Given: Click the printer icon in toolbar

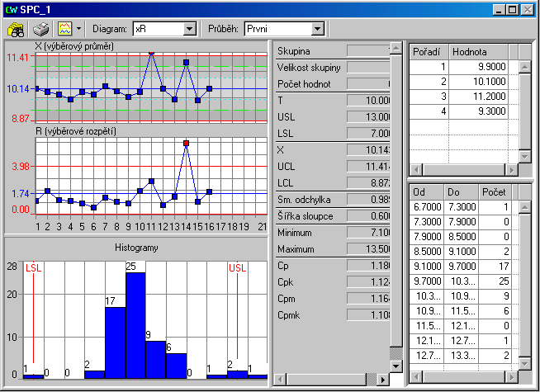Looking at the screenshot, I should click(40, 29).
